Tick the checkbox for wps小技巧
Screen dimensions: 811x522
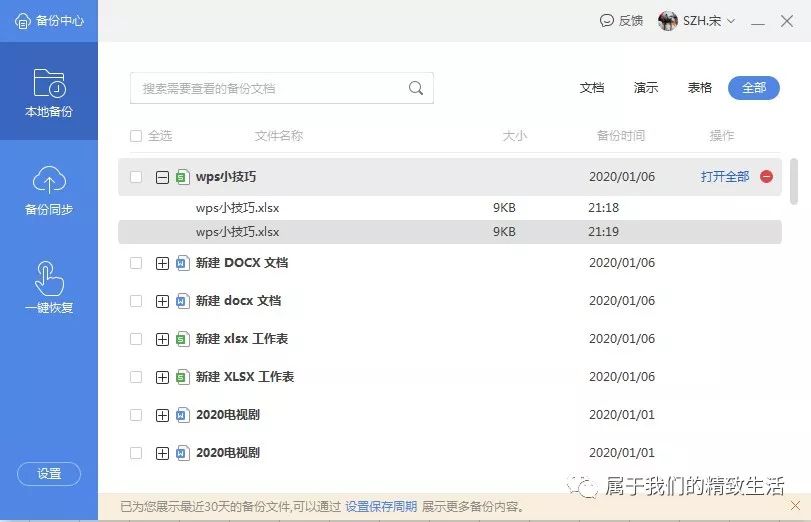136,177
